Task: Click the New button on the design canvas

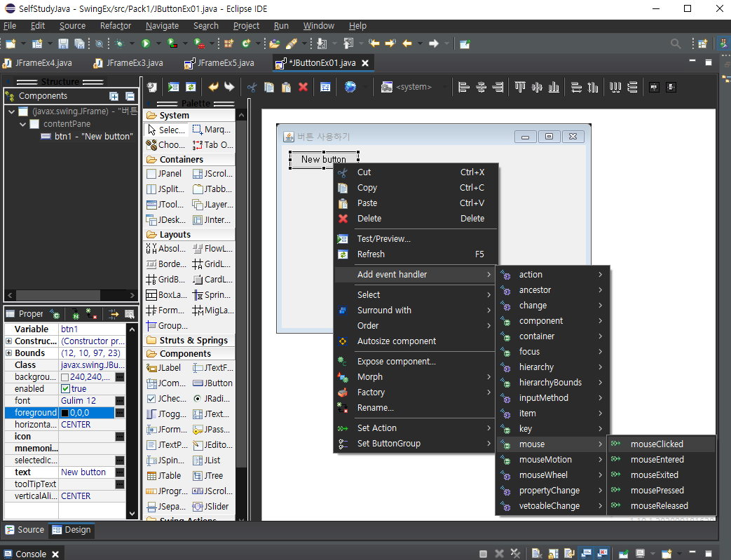Action: 324,160
